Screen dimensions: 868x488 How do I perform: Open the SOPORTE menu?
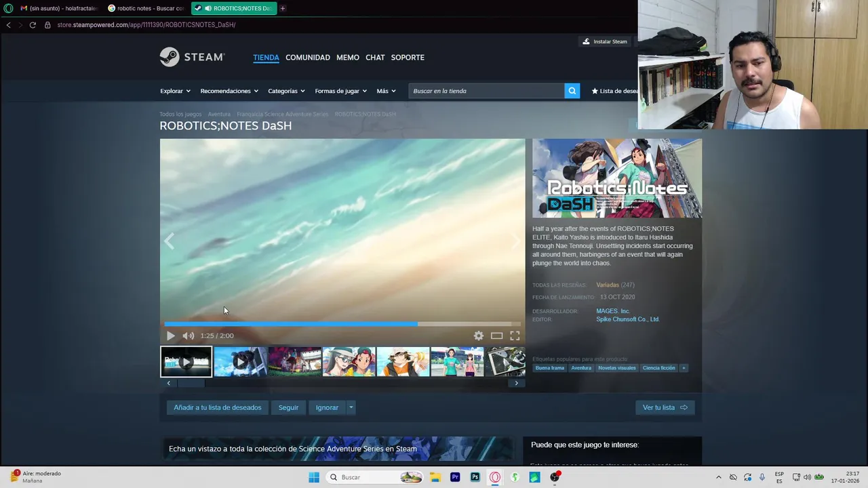[x=408, y=58]
